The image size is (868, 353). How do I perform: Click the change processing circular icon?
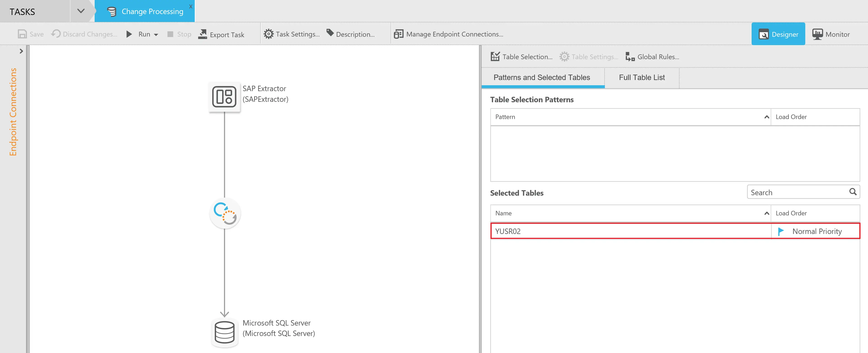click(225, 213)
